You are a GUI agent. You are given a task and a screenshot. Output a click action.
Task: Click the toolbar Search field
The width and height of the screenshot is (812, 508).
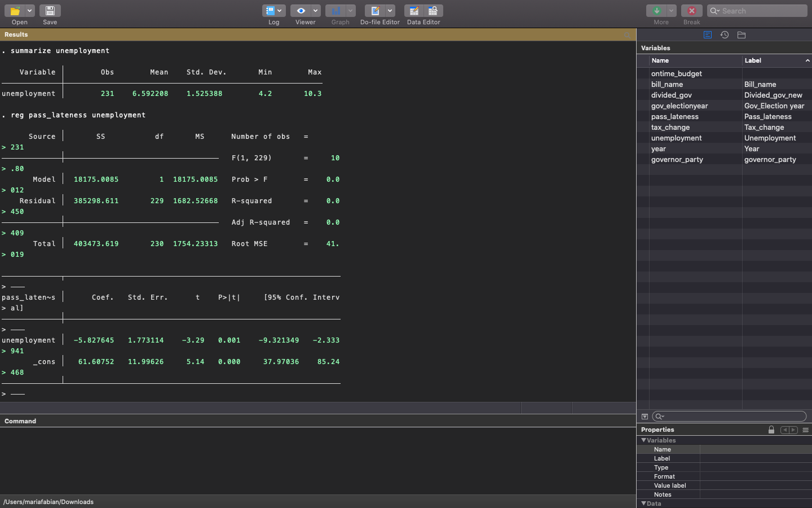(757, 11)
